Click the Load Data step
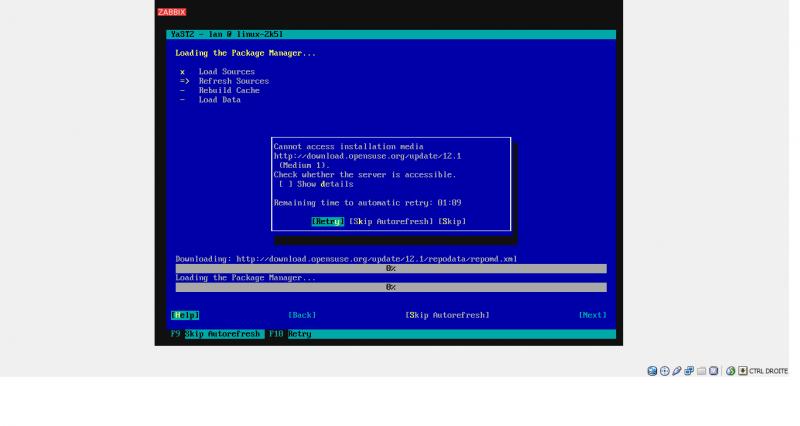The image size is (800, 426). [x=219, y=100]
